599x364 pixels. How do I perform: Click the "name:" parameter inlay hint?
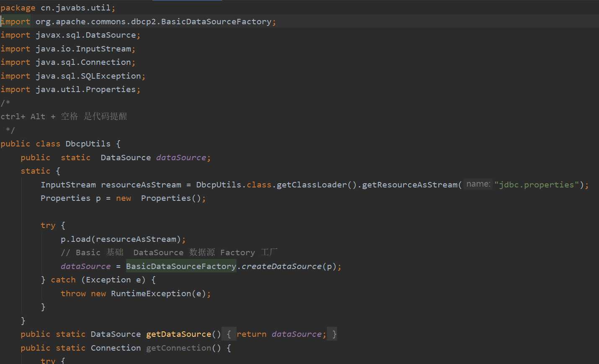coord(478,184)
